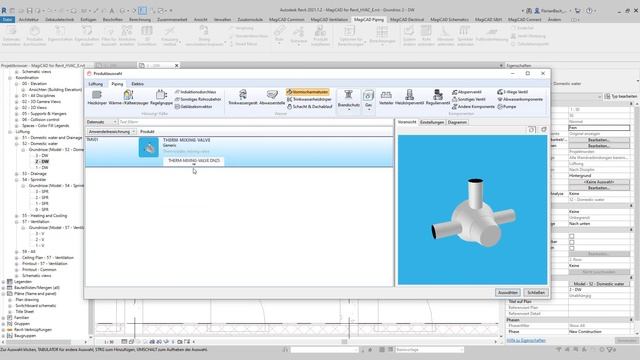Image resolution: width=640 pixels, height=360 pixels.
Task: Click the valve product thumbnail icon
Action: (x=149, y=147)
